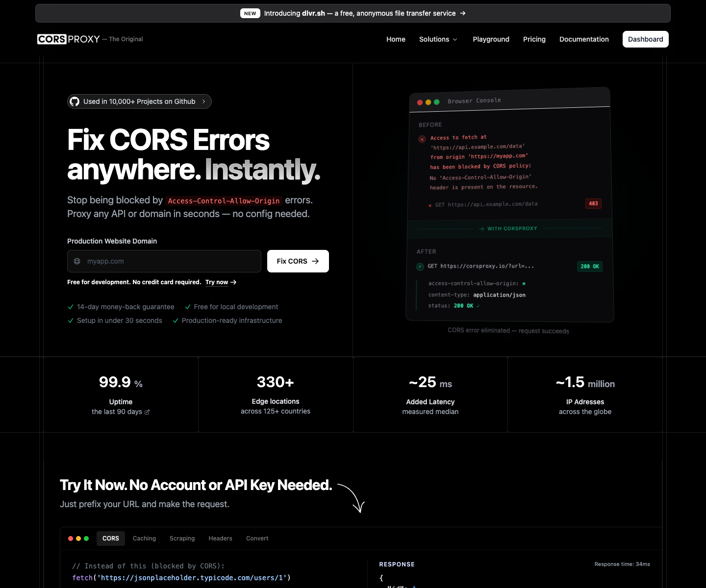Click the Response time: 34ms label

pyautogui.click(x=622, y=564)
